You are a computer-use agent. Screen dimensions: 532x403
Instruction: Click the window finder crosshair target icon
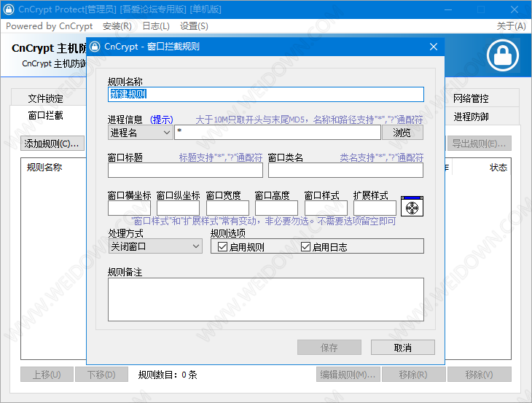[x=412, y=206]
